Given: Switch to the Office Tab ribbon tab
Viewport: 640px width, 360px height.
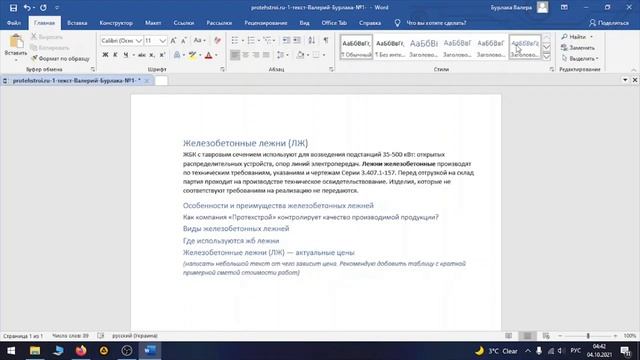Looking at the screenshot, I should (334, 23).
